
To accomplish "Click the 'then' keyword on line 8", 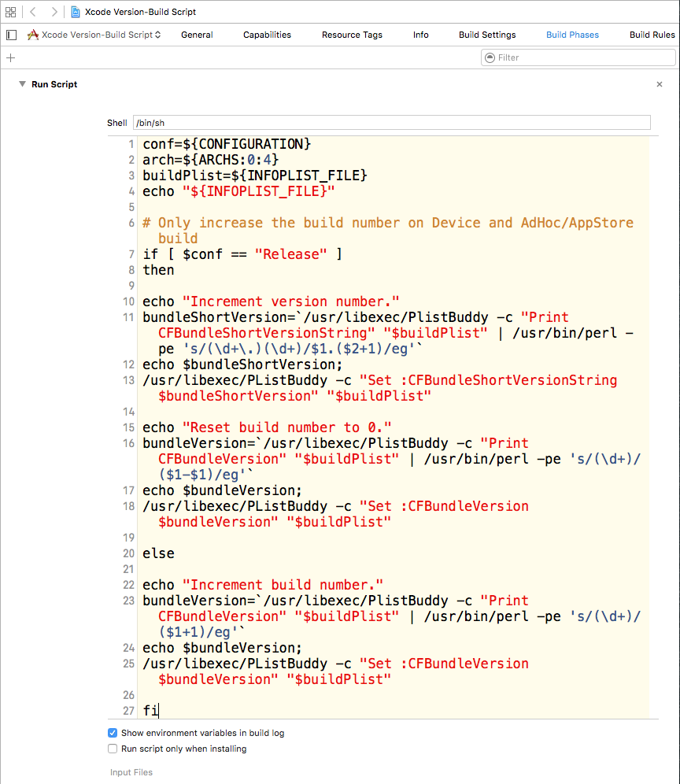I will pos(158,270).
